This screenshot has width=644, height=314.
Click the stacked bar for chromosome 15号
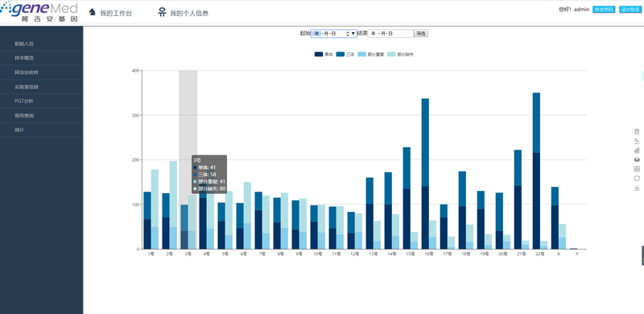point(407,198)
